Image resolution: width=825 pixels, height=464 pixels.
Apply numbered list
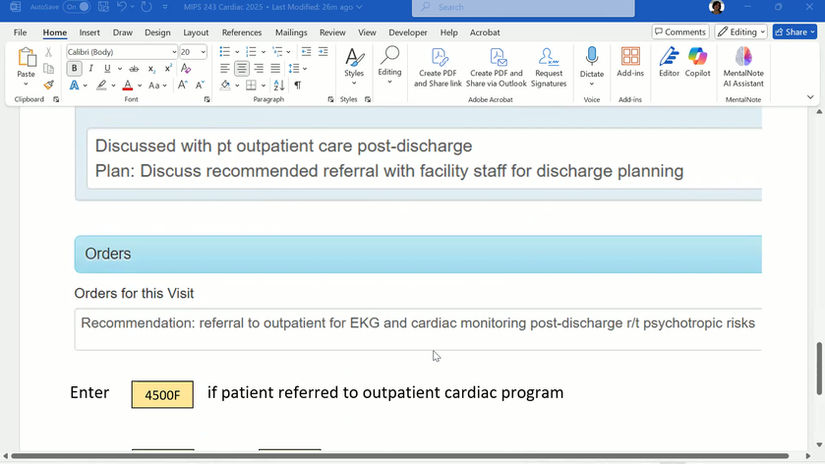pos(251,52)
